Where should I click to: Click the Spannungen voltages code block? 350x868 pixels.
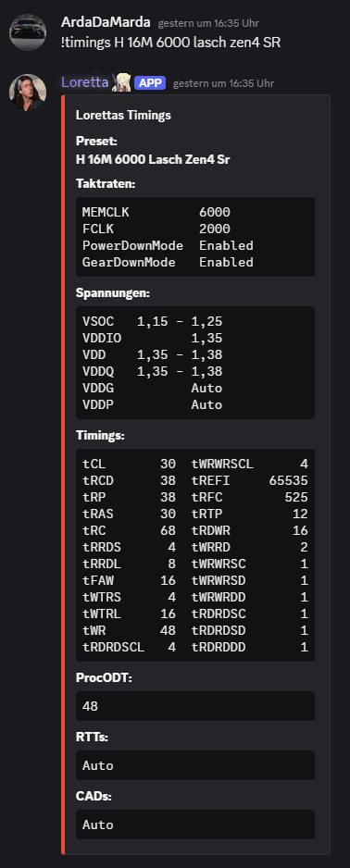pos(195,363)
